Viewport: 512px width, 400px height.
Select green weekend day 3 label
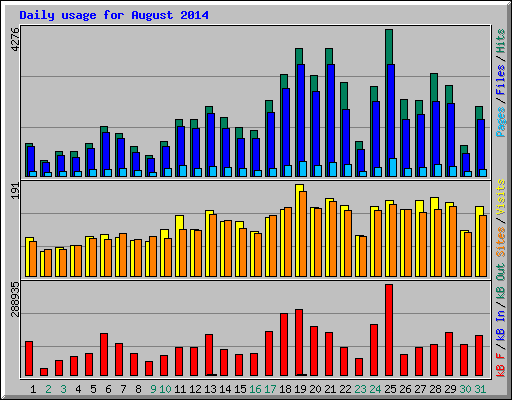(63, 389)
